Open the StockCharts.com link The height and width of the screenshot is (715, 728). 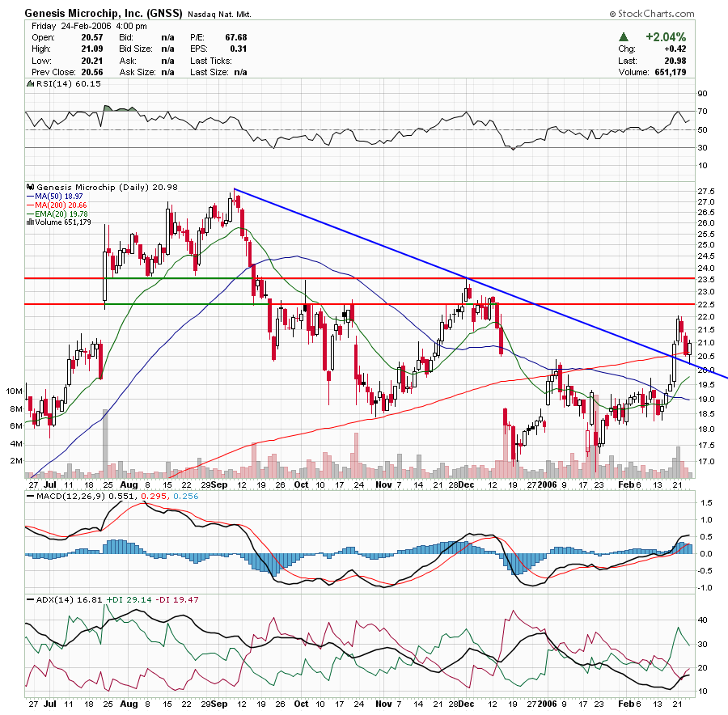point(656,14)
